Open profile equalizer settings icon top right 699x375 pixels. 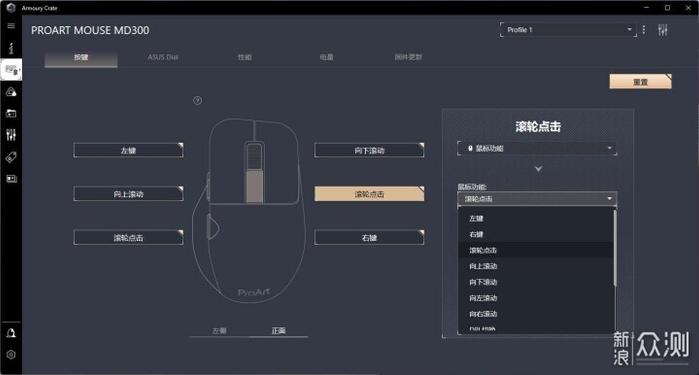click(663, 30)
